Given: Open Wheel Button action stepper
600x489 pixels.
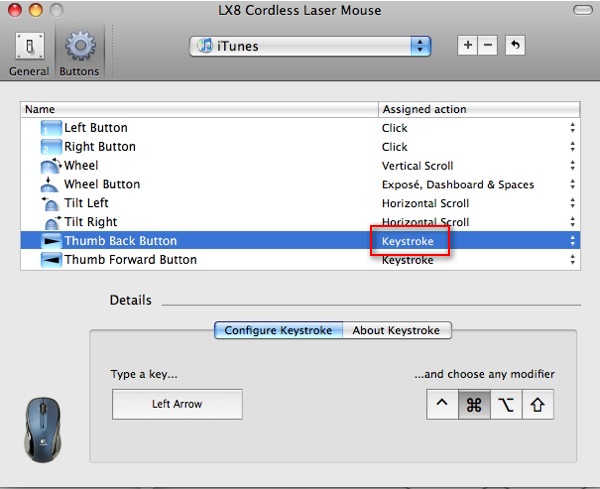Looking at the screenshot, I should point(572,184).
